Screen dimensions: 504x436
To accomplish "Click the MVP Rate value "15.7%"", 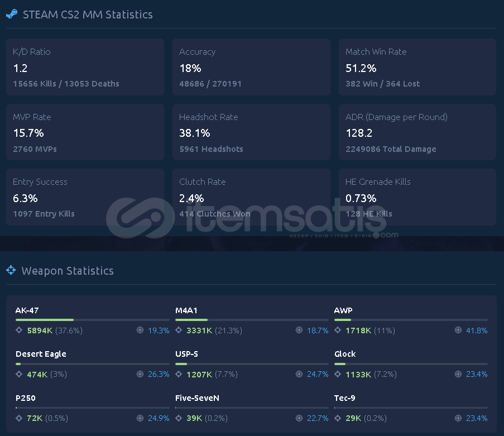I will (x=28, y=133).
